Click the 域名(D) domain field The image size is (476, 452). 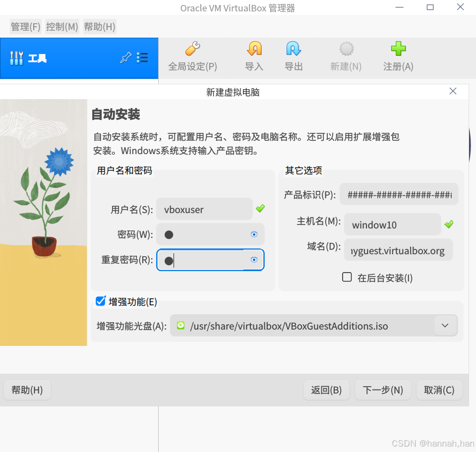click(x=398, y=250)
